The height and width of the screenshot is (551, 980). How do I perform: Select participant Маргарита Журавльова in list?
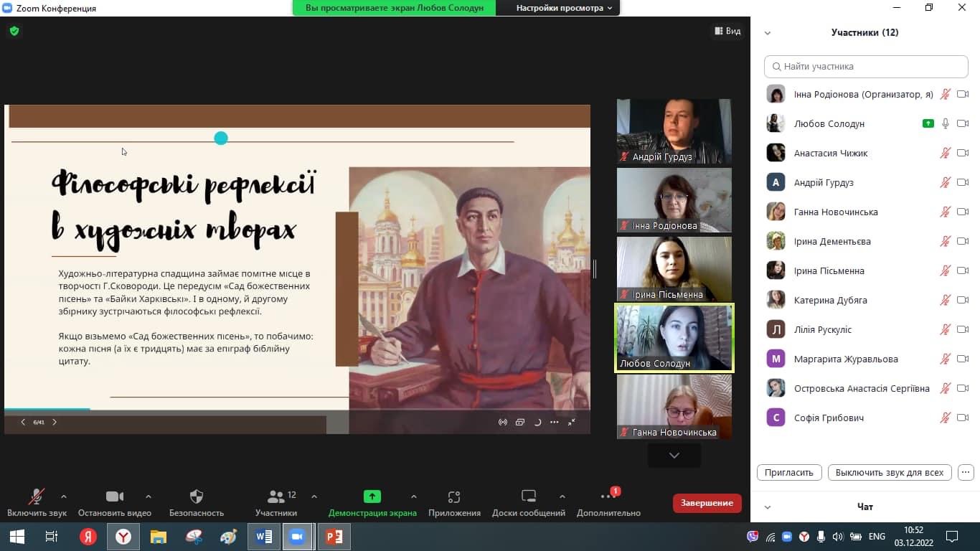[x=866, y=359]
